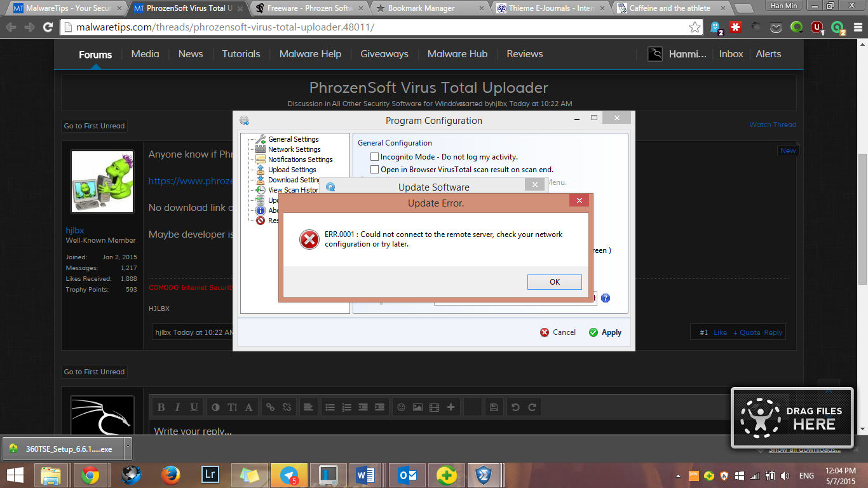Open the Media menu
The image size is (868, 488).
pyautogui.click(x=145, y=54)
